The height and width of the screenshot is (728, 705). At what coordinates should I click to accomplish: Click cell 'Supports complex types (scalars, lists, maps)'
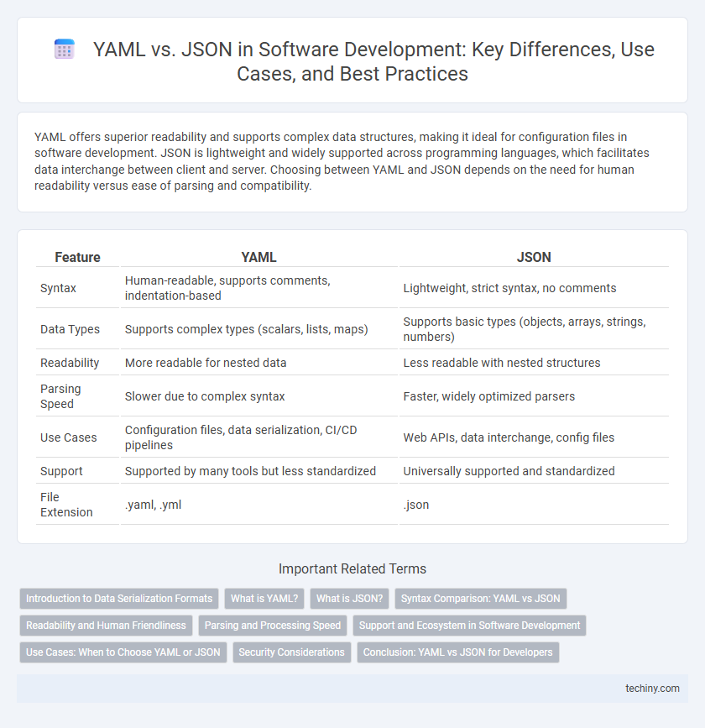[x=259, y=329]
